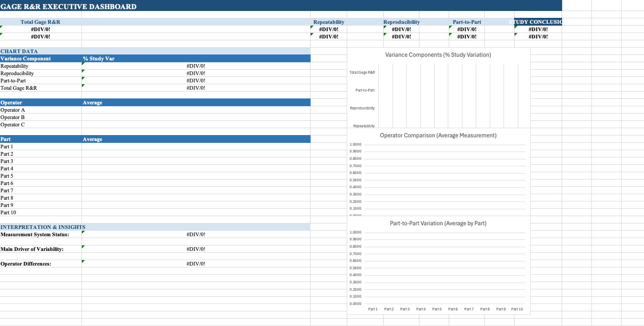Click the Reproducibility summary header in top row
This screenshot has width=644, height=326.
click(x=401, y=22)
